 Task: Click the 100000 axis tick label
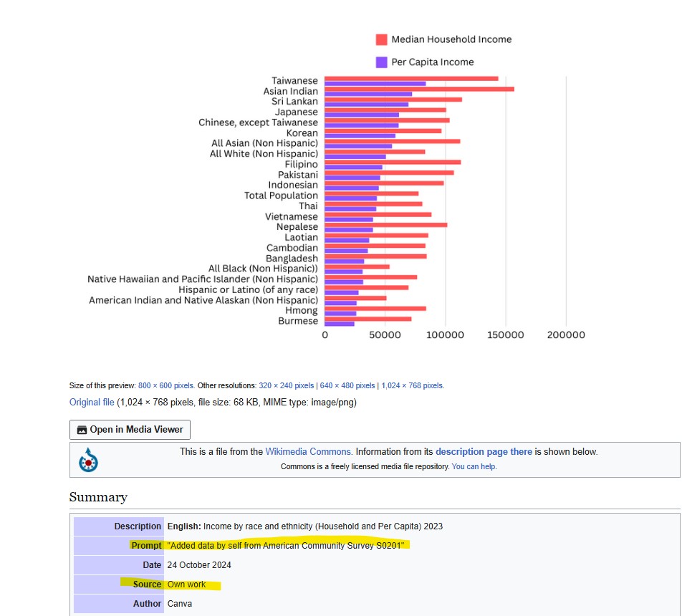(x=445, y=335)
